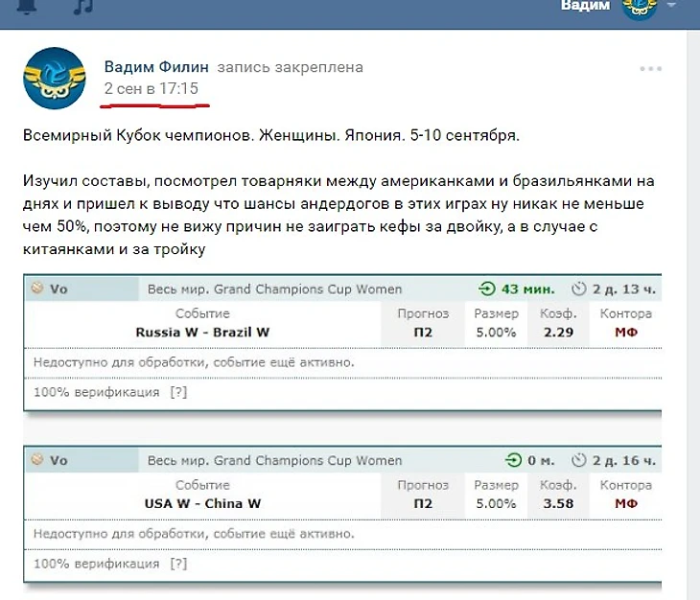
Task: Click the post date "2 сен в 17:15"
Action: coord(152,89)
